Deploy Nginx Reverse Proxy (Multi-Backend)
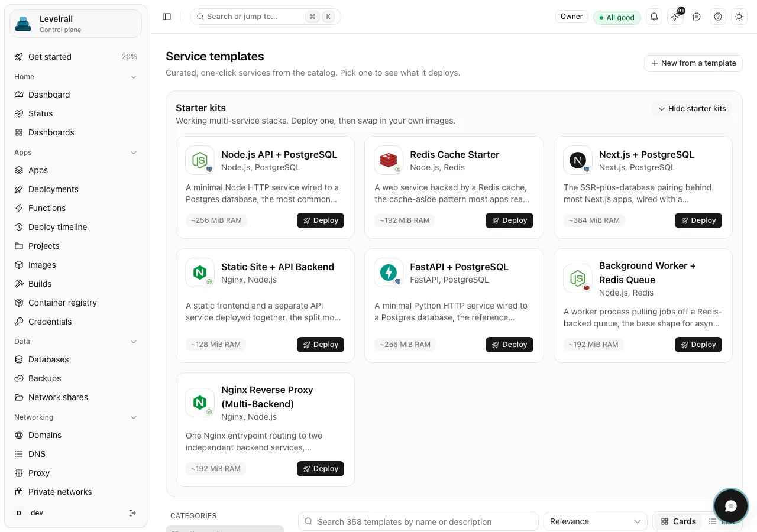The height and width of the screenshot is (532, 757). tap(321, 469)
